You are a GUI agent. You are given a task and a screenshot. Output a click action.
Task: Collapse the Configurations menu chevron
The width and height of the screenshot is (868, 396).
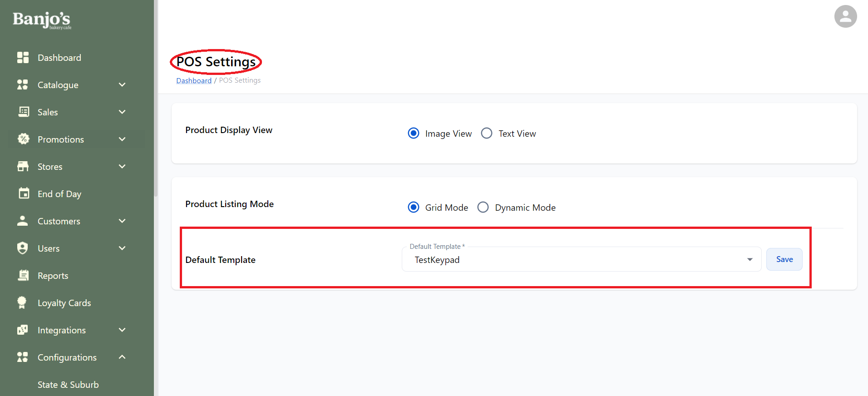tap(122, 357)
